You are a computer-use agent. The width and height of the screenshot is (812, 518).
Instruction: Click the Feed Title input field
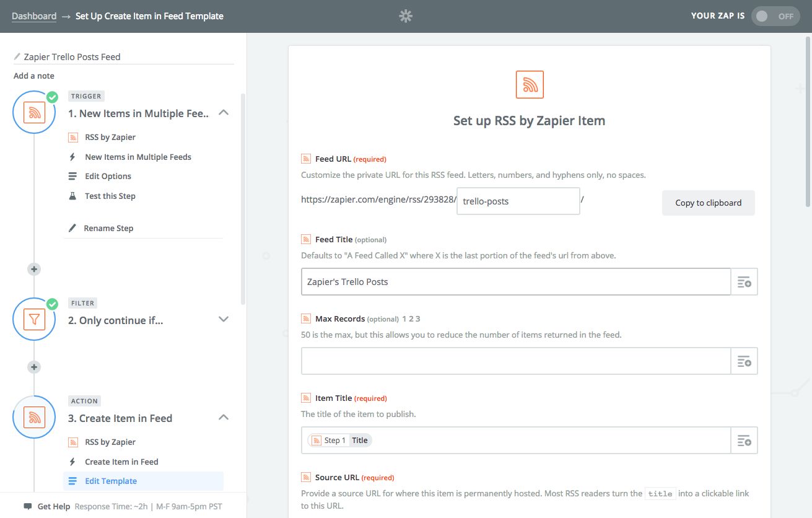click(516, 282)
